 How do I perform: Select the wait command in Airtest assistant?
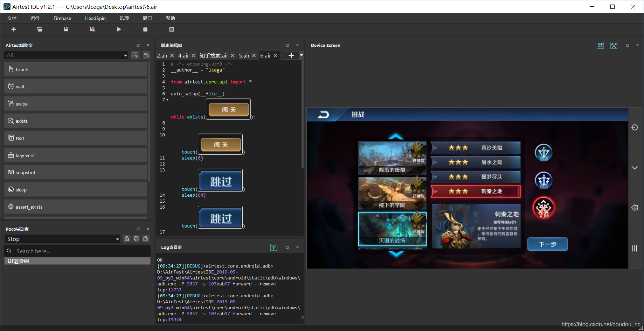(75, 87)
